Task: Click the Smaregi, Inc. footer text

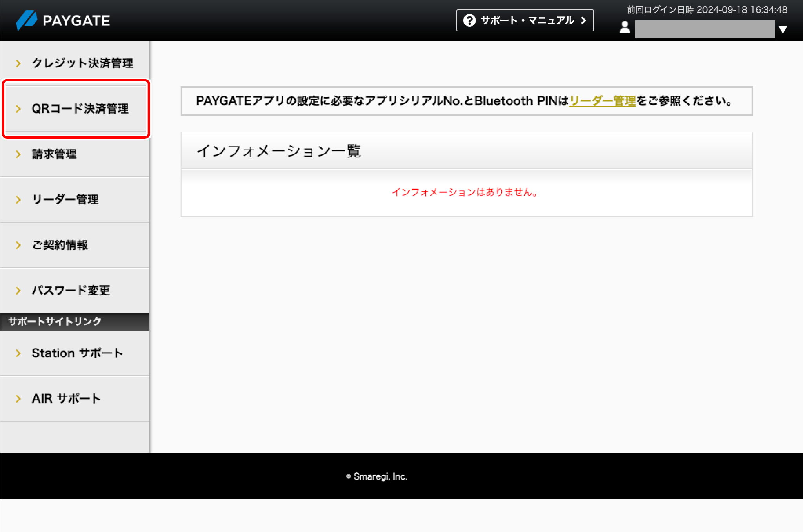Action: click(x=378, y=476)
